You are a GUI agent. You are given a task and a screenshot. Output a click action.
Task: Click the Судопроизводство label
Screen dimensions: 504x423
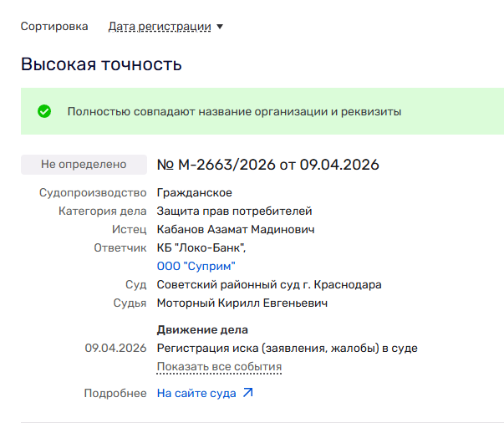(x=93, y=192)
